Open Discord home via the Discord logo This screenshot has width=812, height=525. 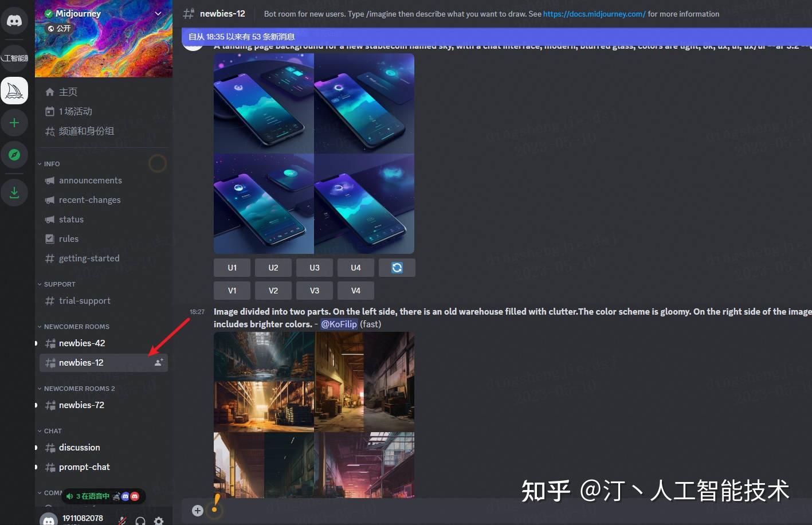pos(14,20)
